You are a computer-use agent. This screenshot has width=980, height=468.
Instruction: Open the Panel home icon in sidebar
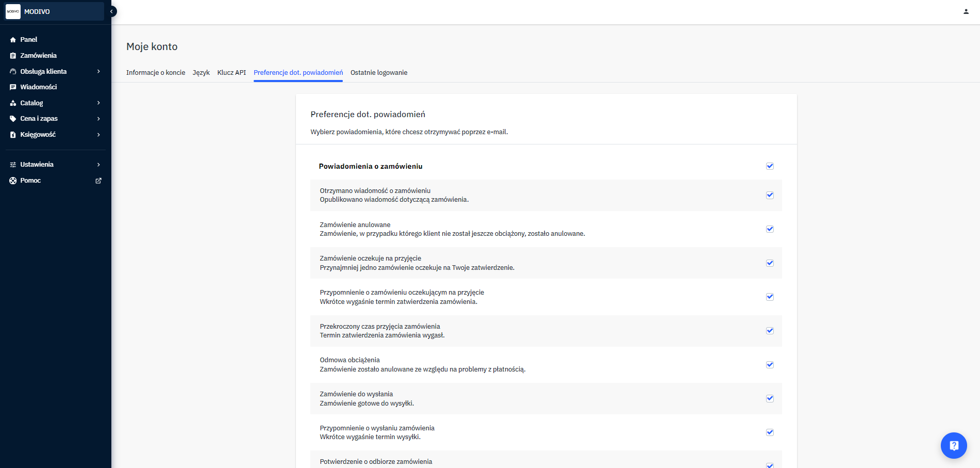tap(13, 39)
